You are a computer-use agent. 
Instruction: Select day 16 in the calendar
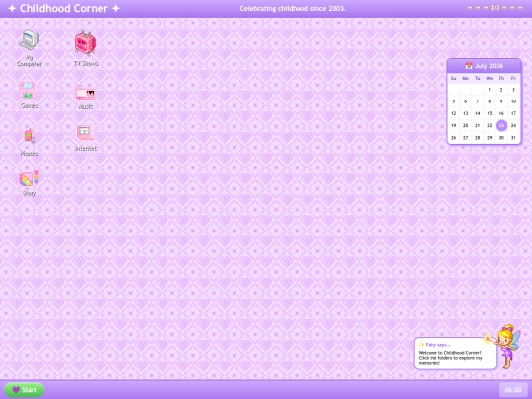(x=501, y=113)
